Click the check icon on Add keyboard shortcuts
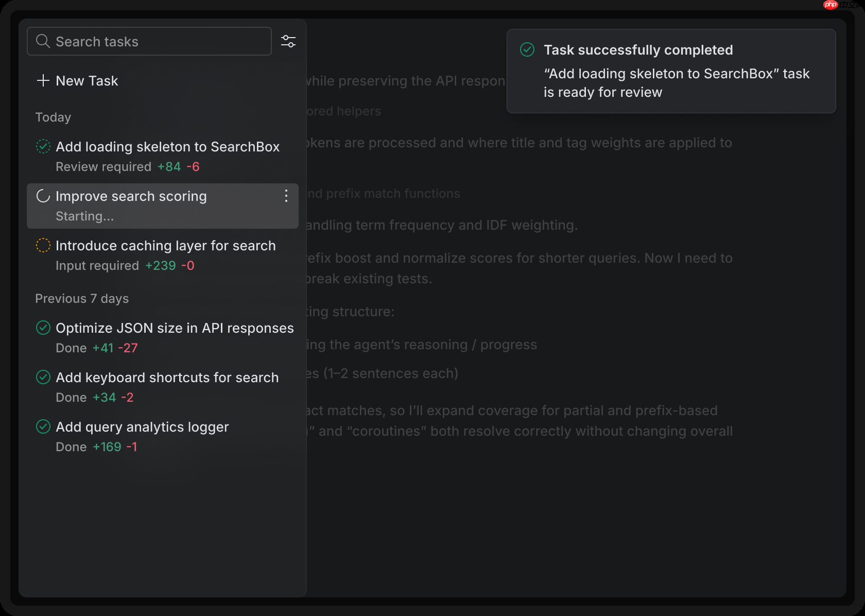Image resolution: width=865 pixels, height=616 pixels. pos(43,377)
